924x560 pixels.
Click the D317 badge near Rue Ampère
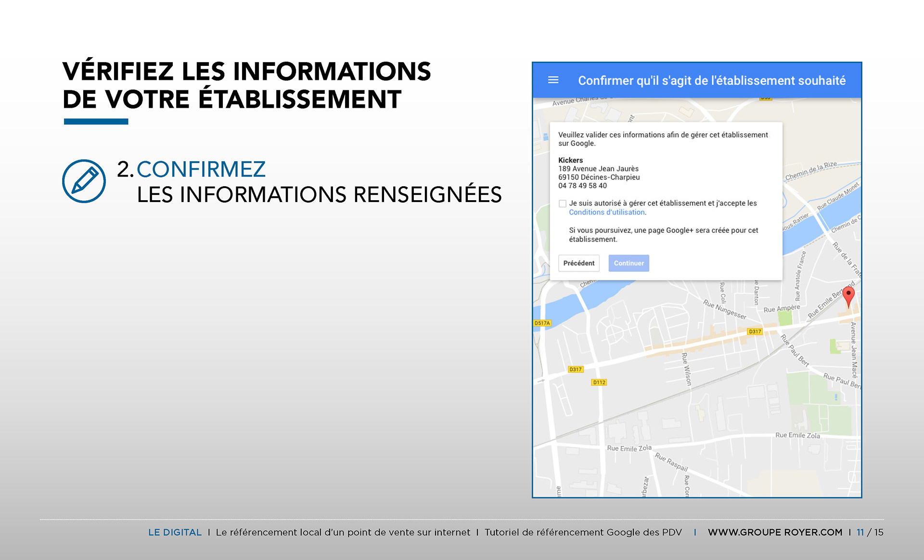[x=755, y=331]
